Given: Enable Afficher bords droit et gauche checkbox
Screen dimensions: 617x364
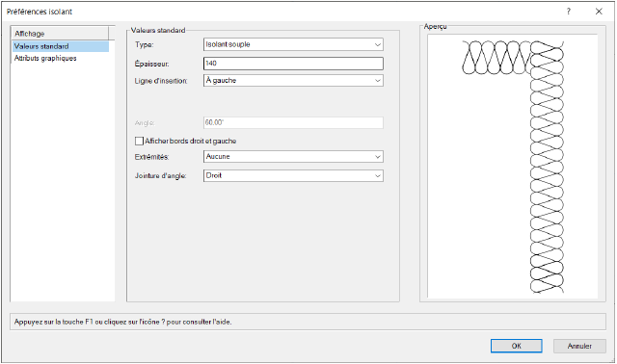Looking at the screenshot, I should 139,141.
